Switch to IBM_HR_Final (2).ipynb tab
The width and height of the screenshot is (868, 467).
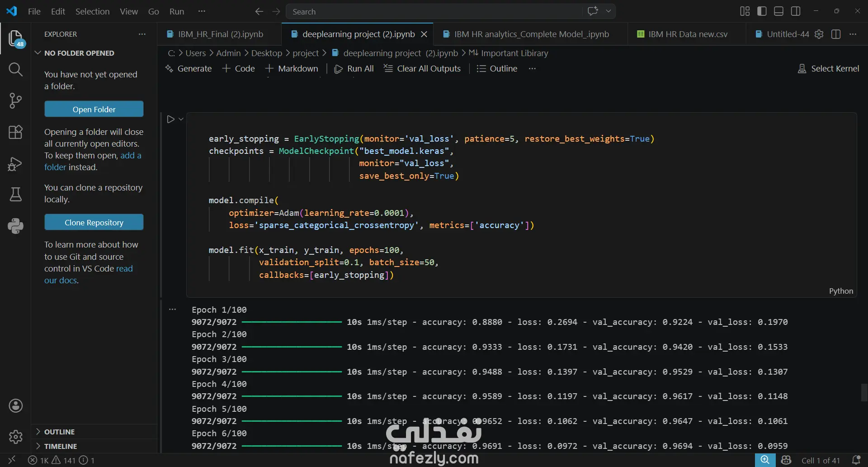[x=219, y=34]
